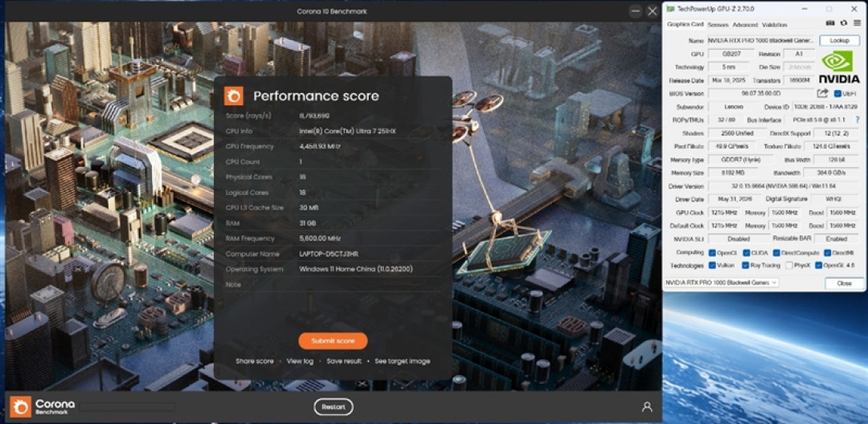Click the GPU-Z title bar app icon
The height and width of the screenshot is (424, 868).
(x=670, y=9)
